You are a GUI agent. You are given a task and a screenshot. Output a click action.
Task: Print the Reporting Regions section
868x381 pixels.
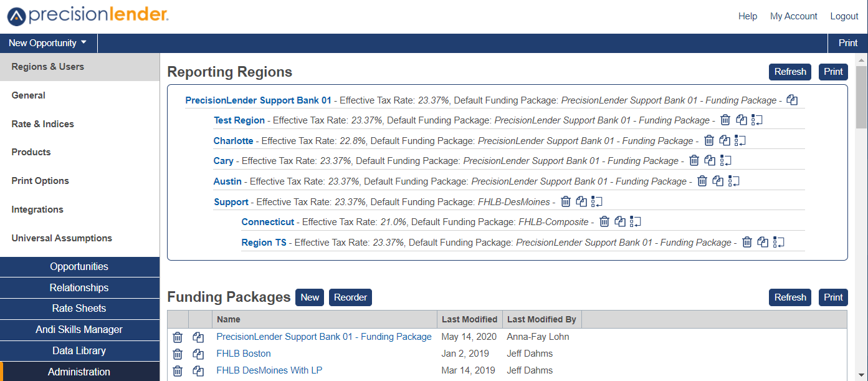tap(833, 72)
